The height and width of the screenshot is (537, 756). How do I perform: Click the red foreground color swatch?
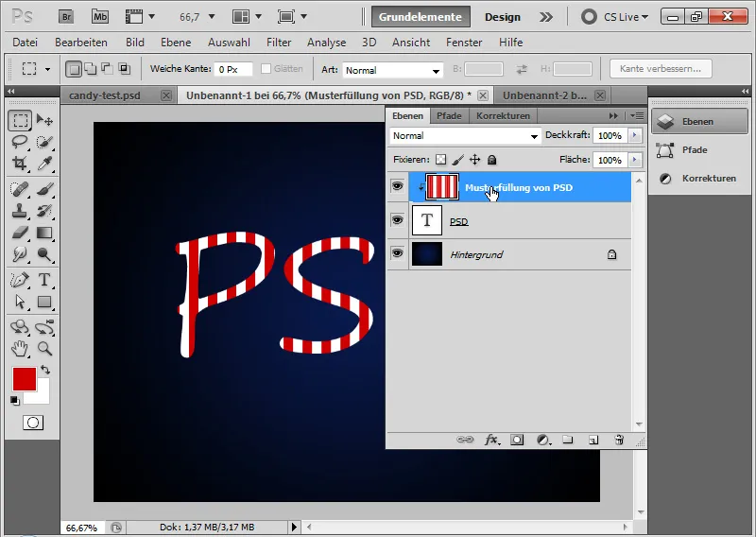click(25, 379)
